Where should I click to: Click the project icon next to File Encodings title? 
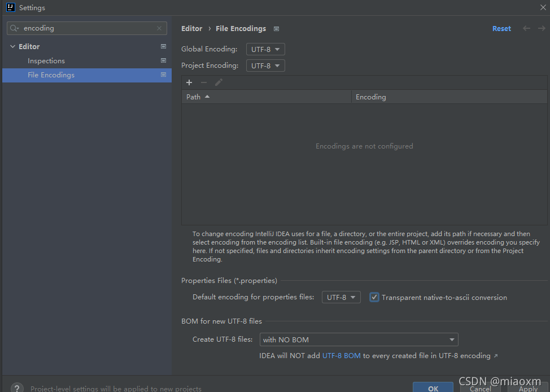click(x=276, y=29)
